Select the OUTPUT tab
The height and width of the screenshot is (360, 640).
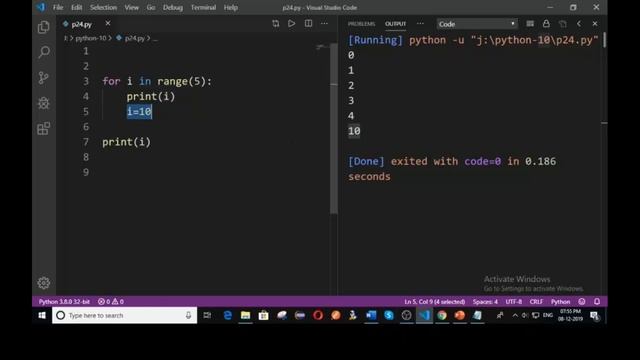click(396, 24)
